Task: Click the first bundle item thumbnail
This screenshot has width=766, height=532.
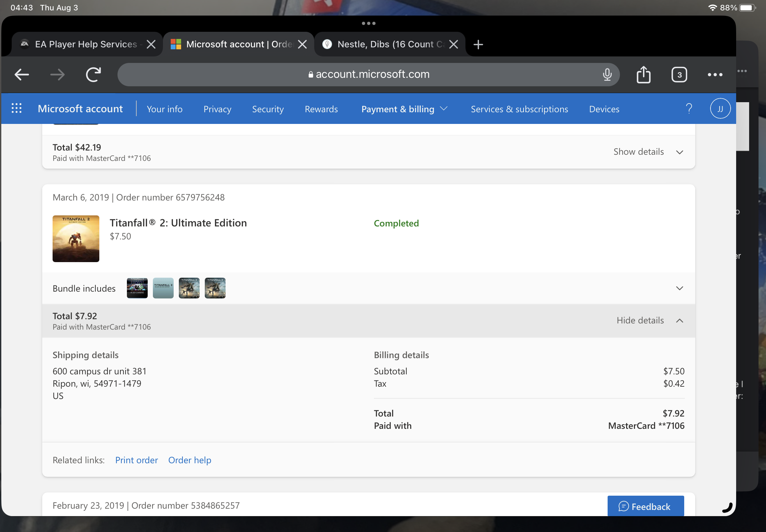Action: point(137,288)
